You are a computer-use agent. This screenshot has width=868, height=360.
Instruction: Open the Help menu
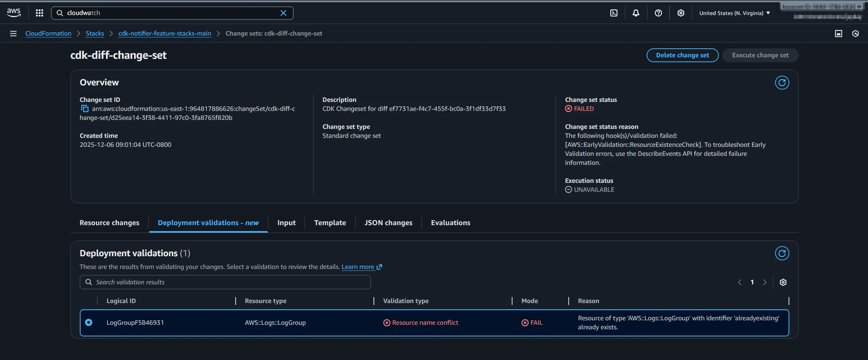pyautogui.click(x=658, y=13)
